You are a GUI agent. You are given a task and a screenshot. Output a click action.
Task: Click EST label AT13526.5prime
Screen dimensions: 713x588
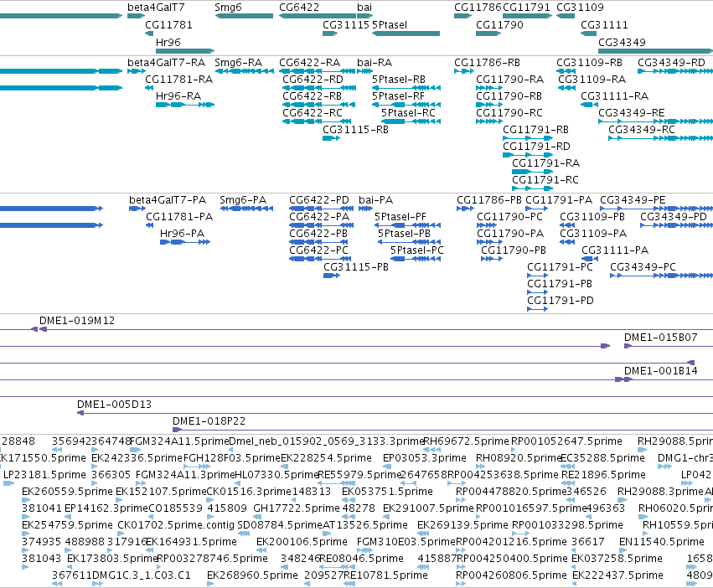(x=365, y=525)
